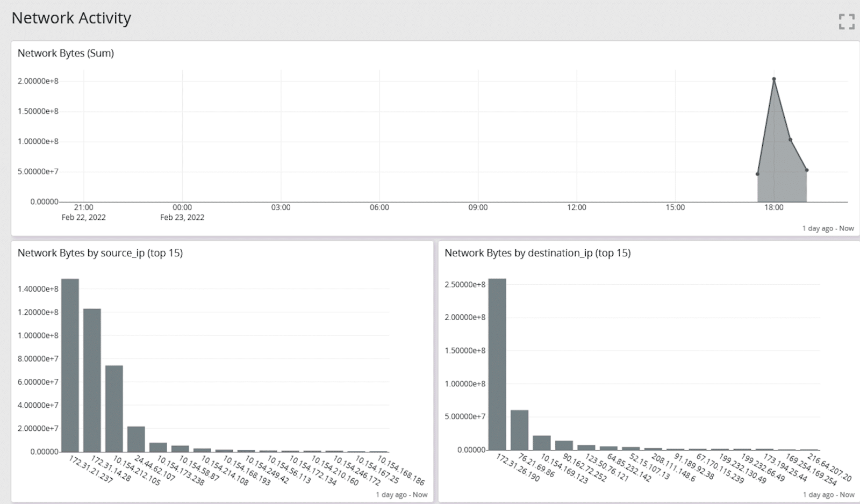The image size is (860, 504).
Task: Click the last data point near 5.0e+7
Action: click(807, 170)
